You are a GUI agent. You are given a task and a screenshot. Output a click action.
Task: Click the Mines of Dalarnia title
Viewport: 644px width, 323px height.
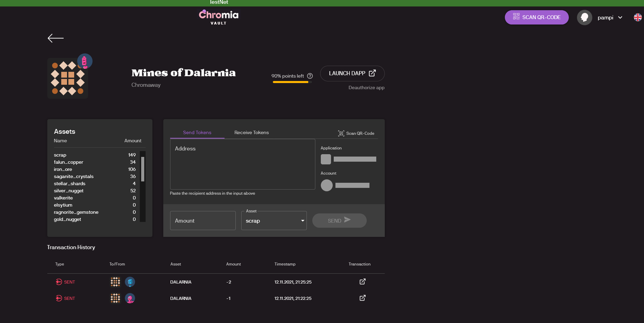tap(183, 73)
